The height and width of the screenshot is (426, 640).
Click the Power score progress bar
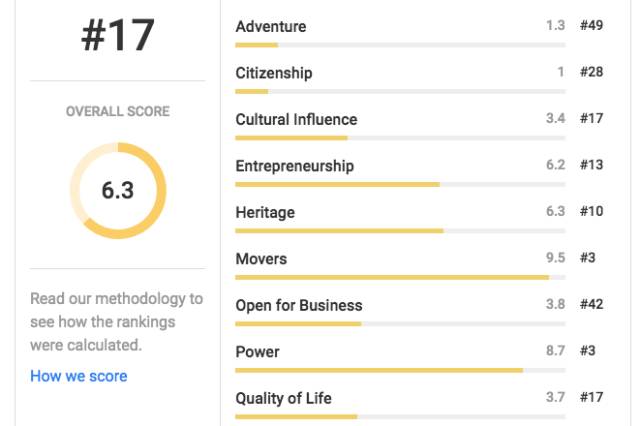400,371
